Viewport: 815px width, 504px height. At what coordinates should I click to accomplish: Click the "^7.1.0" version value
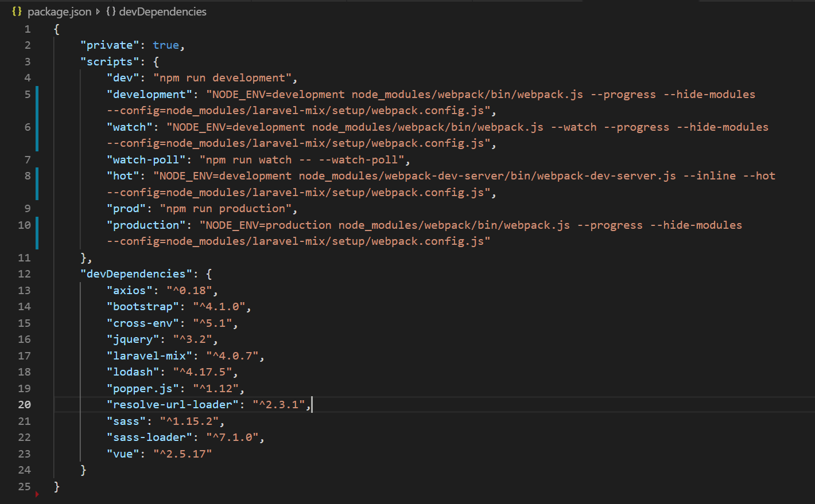coord(232,437)
